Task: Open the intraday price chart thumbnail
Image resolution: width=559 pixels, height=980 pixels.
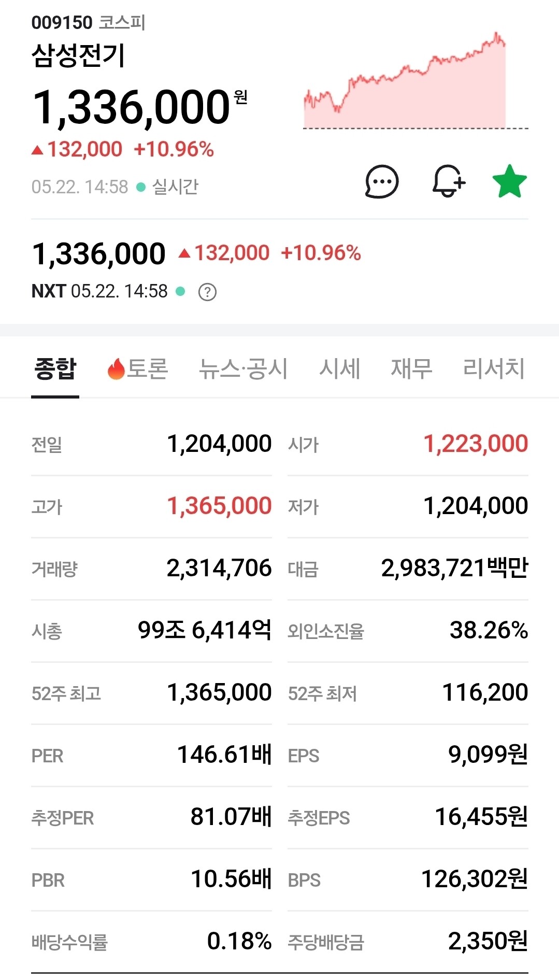Action: 415,80
